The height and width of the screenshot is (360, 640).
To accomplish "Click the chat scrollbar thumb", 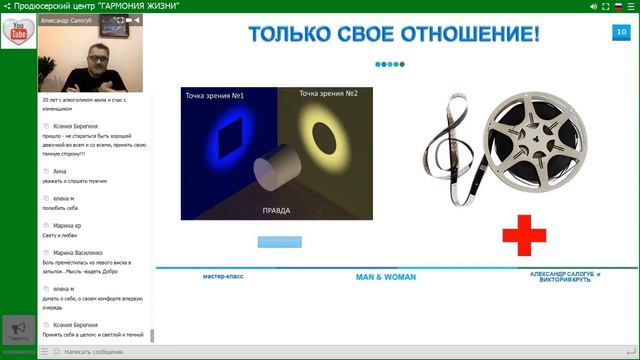I will (x=152, y=336).
